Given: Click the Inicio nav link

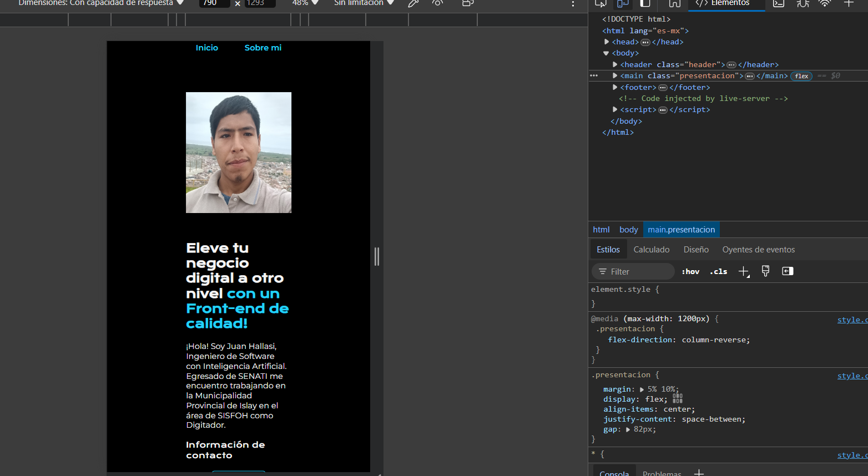Looking at the screenshot, I should click(207, 48).
